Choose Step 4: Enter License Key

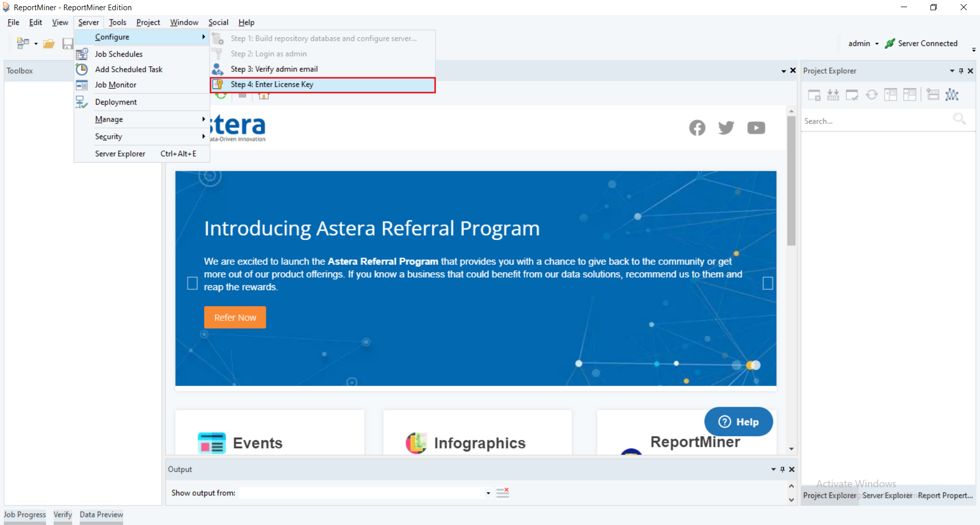(x=323, y=85)
